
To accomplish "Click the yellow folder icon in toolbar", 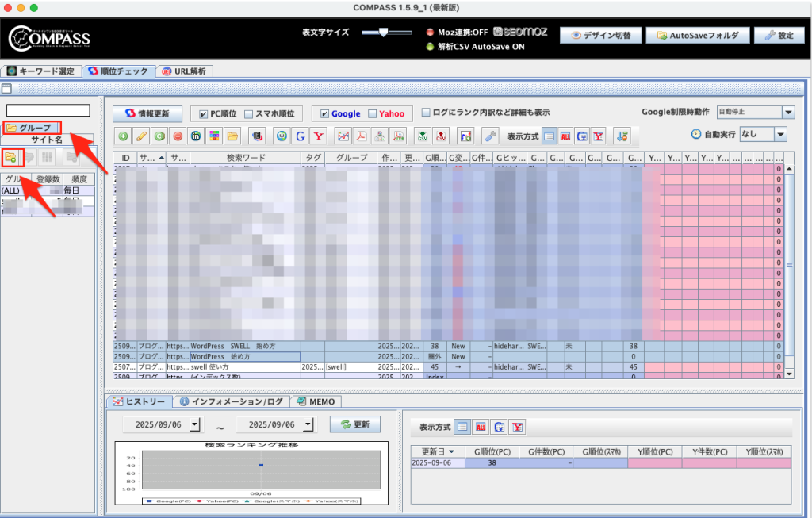I will coord(232,136).
